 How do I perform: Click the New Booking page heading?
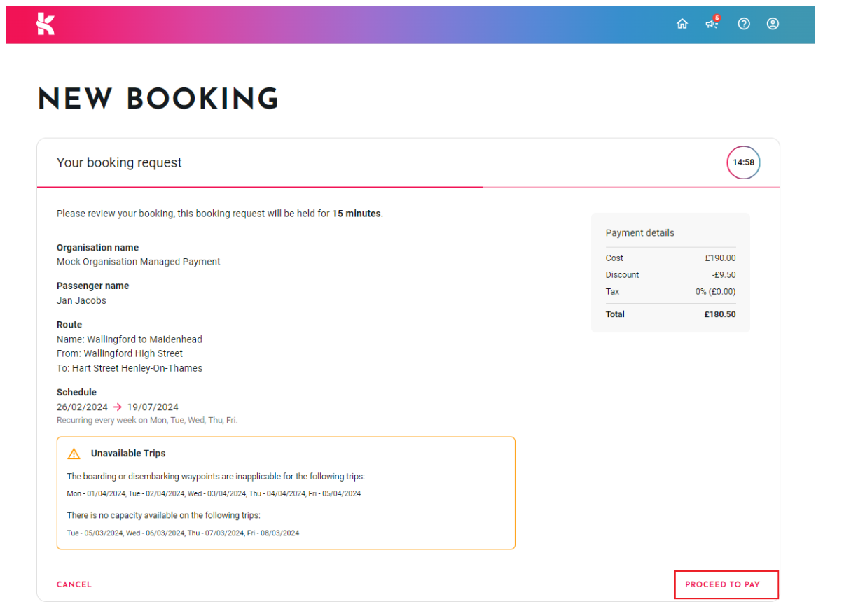tap(158, 99)
